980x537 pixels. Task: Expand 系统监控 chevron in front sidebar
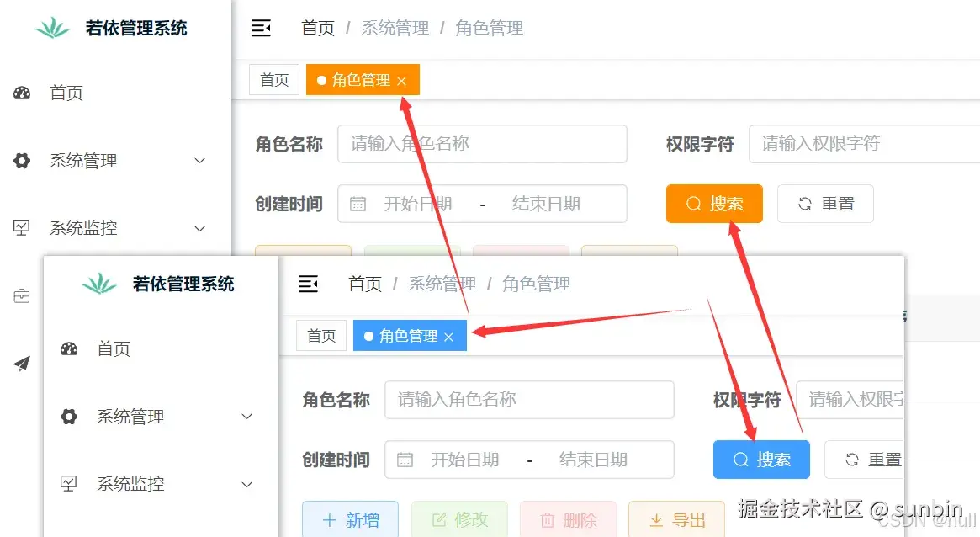[246, 485]
